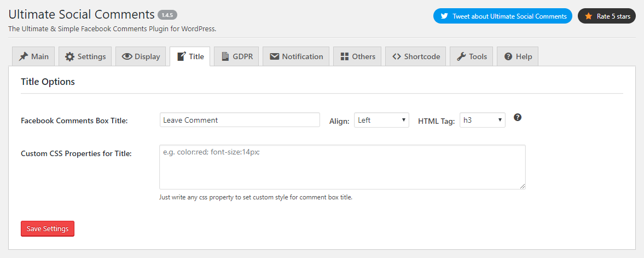Focus the Facebook Comments Box Title field
This screenshot has width=644, height=258.
tap(240, 120)
